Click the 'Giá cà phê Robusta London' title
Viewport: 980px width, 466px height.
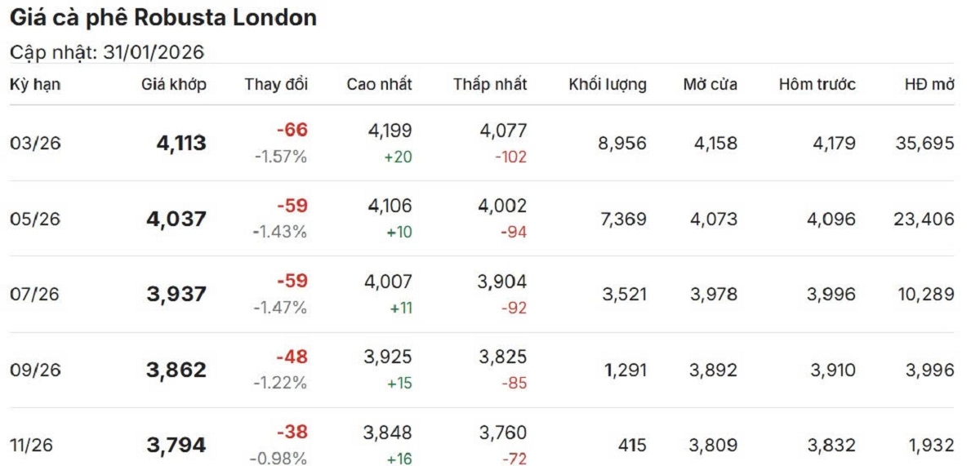pyautogui.click(x=163, y=18)
